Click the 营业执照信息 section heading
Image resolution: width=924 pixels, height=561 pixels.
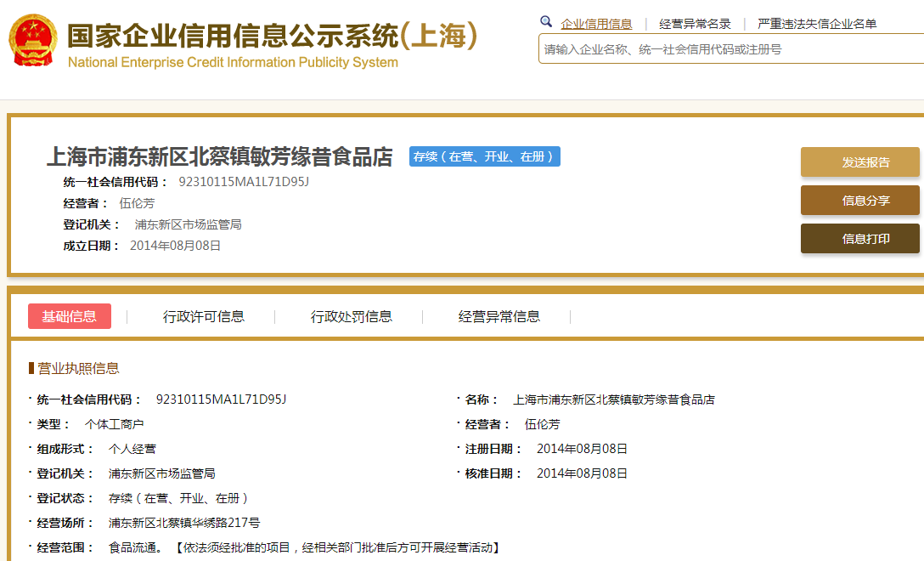(78, 369)
